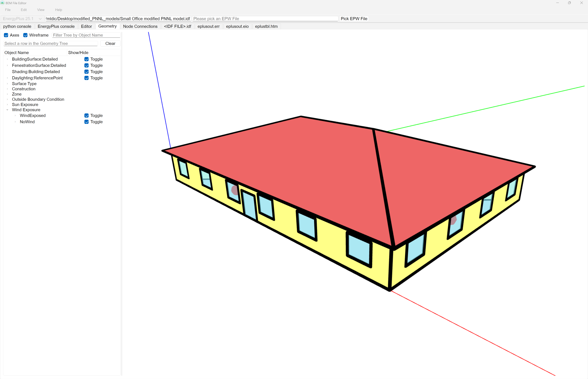Uncheck the Wireframe checkbox

(25, 35)
